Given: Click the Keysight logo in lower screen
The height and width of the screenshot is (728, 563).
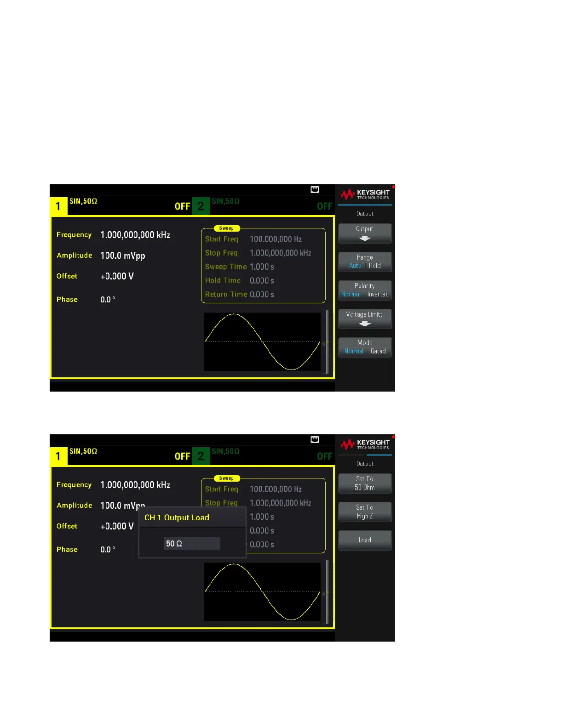Looking at the screenshot, I should pyautogui.click(x=365, y=444).
